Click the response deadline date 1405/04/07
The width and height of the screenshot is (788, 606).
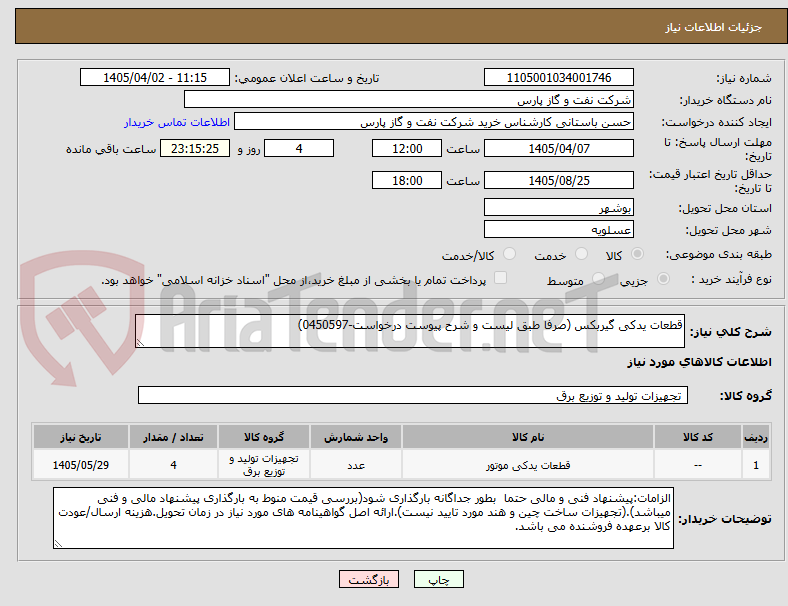point(559,148)
